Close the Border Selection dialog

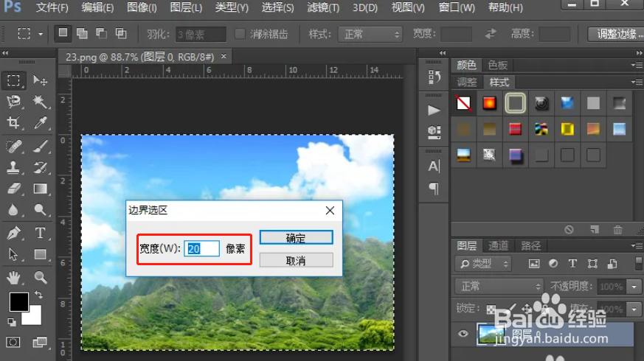(x=330, y=211)
